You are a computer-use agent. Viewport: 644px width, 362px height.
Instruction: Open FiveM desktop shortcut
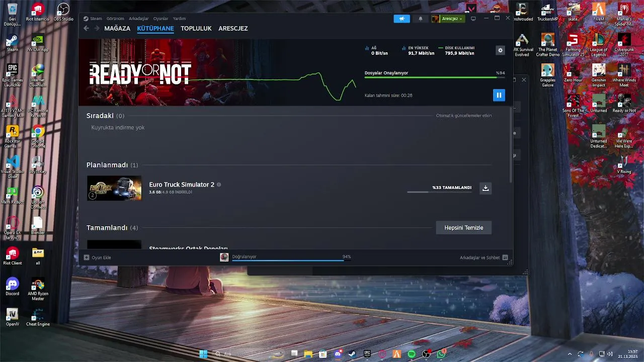[x=598, y=13]
